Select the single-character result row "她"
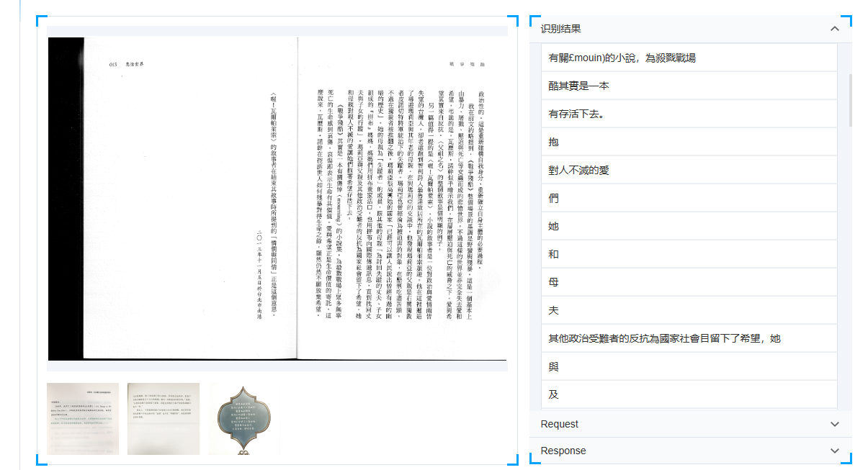Viewport: 868px width, 470px height. 554,226
